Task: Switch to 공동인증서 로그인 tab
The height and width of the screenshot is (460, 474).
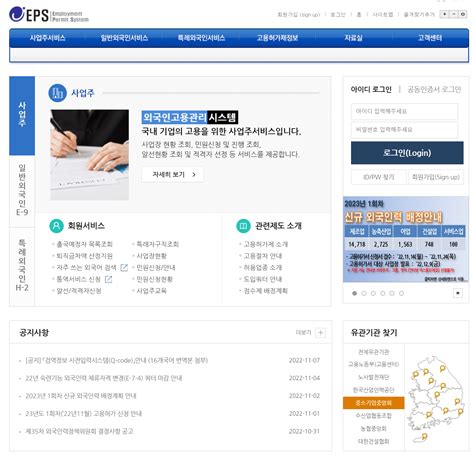Action: (434, 89)
